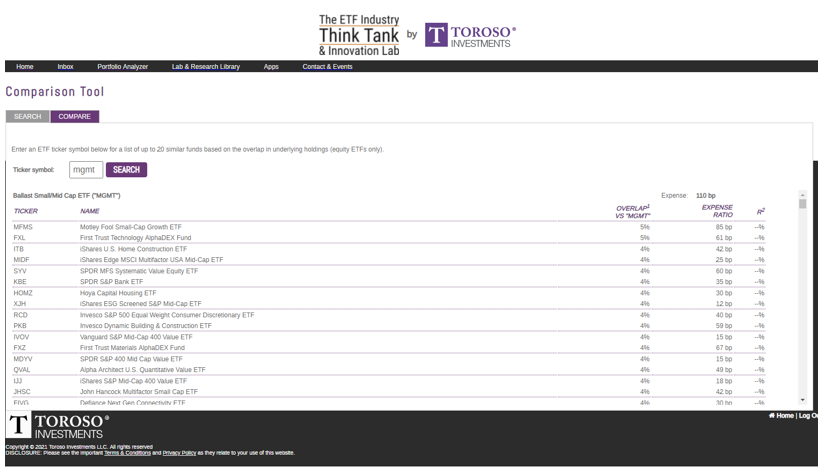Click the 85 bp expense ratio for MFMS
This screenshot has width=822, height=470.
(x=724, y=227)
